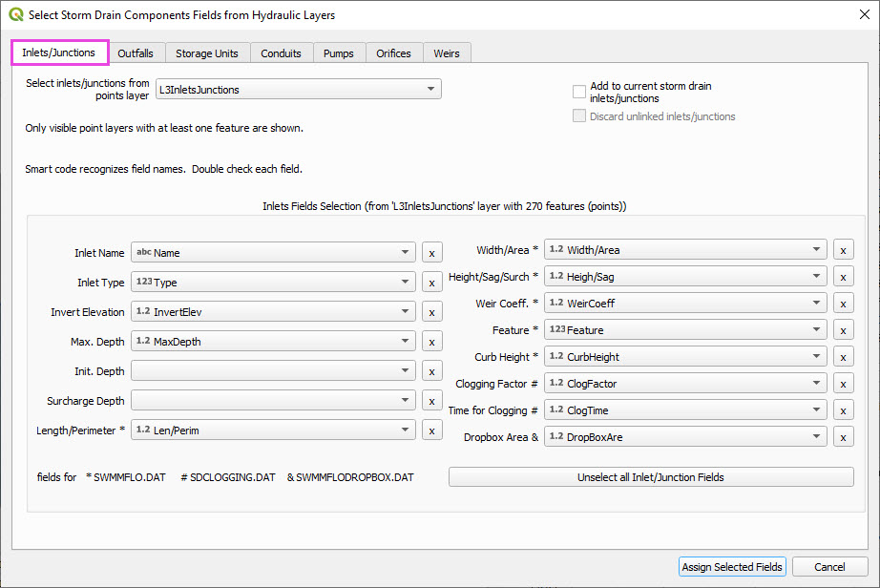Enable Add to current storm drain inlets/junctions
This screenshot has width=880, height=588.
pos(579,92)
